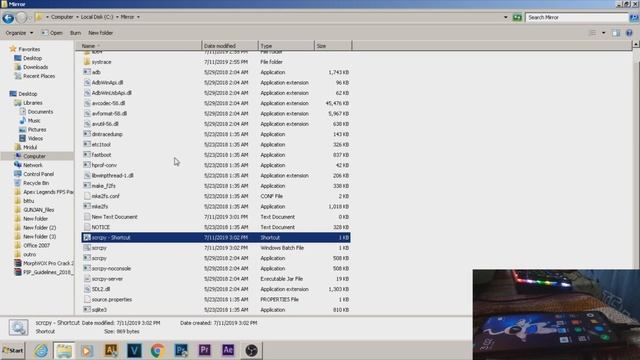This screenshot has width=640, height=360.
Task: Select the avutil-56.dll file
Action: coord(105,124)
